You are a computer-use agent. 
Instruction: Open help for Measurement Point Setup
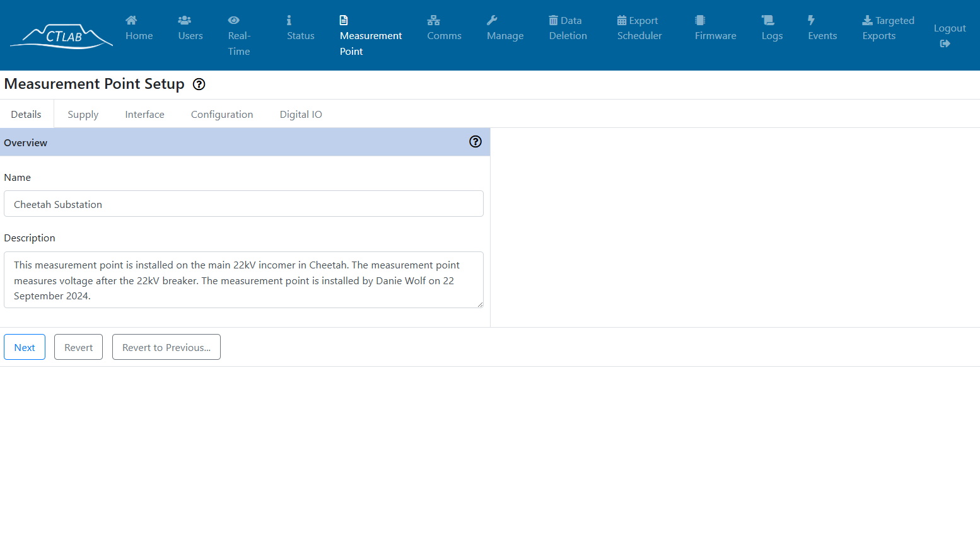click(199, 84)
